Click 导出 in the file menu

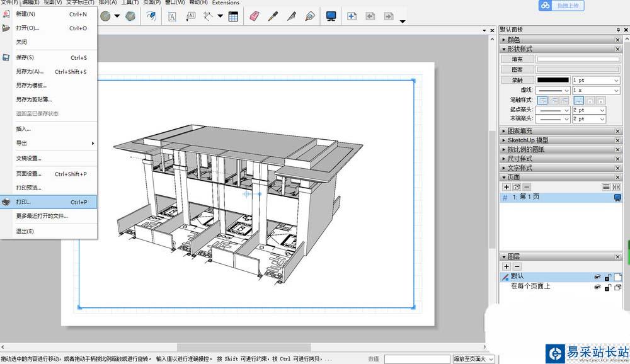(x=22, y=143)
